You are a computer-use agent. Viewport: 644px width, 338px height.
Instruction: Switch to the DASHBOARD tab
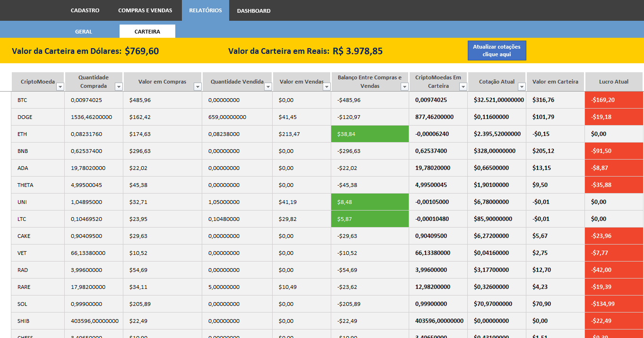coord(254,11)
